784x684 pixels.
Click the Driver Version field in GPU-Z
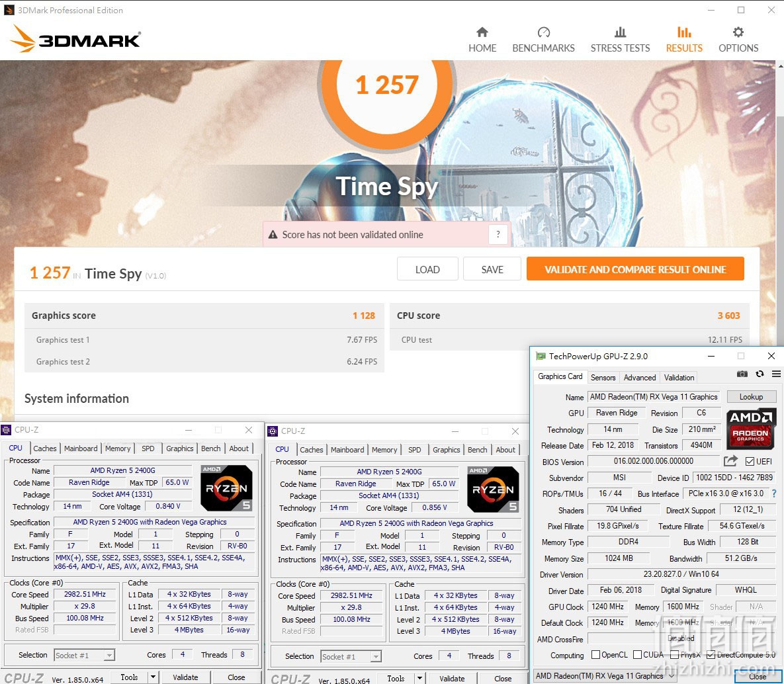tap(681, 574)
